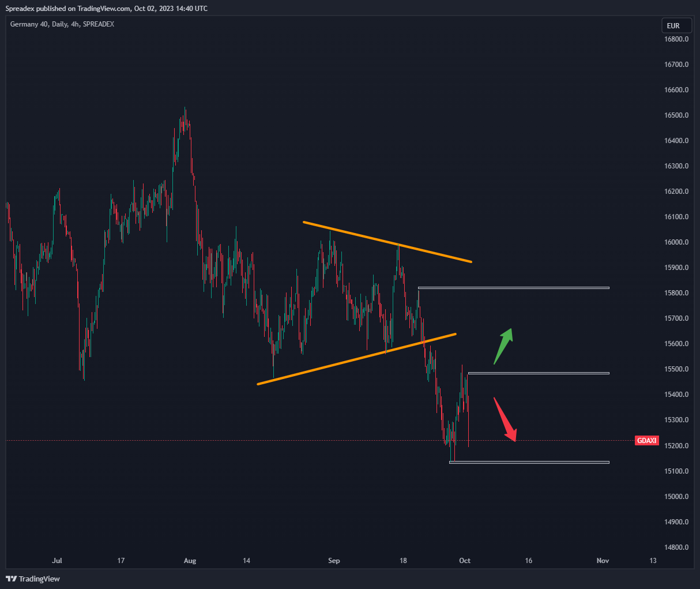
Task: Select the white horizontal level near 15800
Action: (513, 287)
